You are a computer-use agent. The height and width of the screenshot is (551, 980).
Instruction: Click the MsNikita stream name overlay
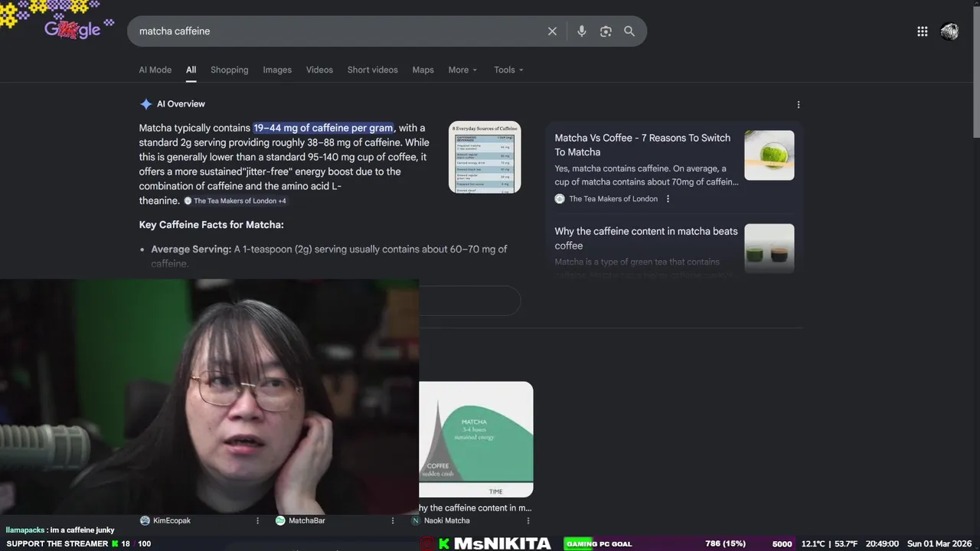502,543
